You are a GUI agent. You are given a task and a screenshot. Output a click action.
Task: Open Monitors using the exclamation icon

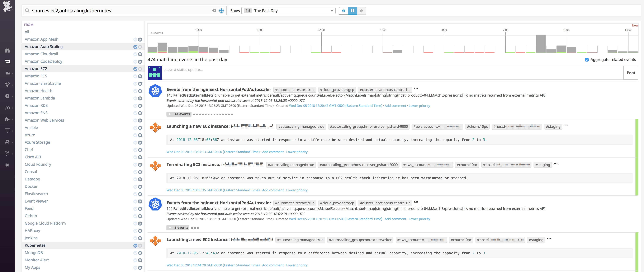pyautogui.click(x=8, y=96)
